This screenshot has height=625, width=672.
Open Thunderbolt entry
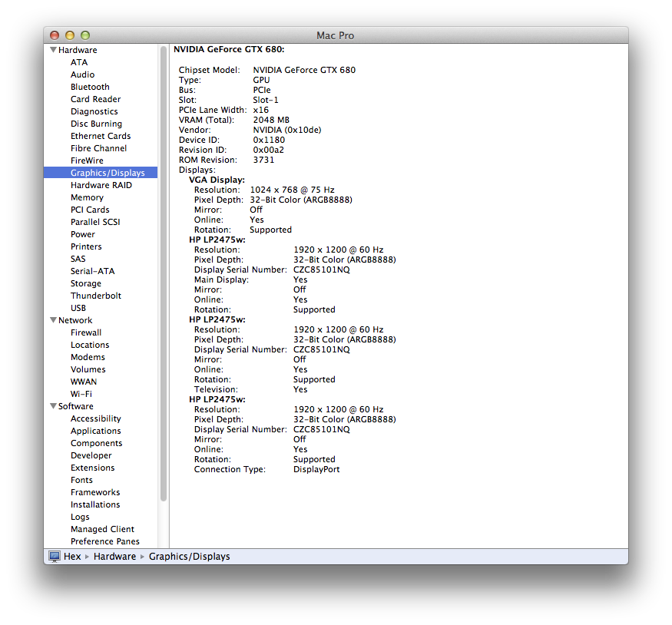[95, 296]
